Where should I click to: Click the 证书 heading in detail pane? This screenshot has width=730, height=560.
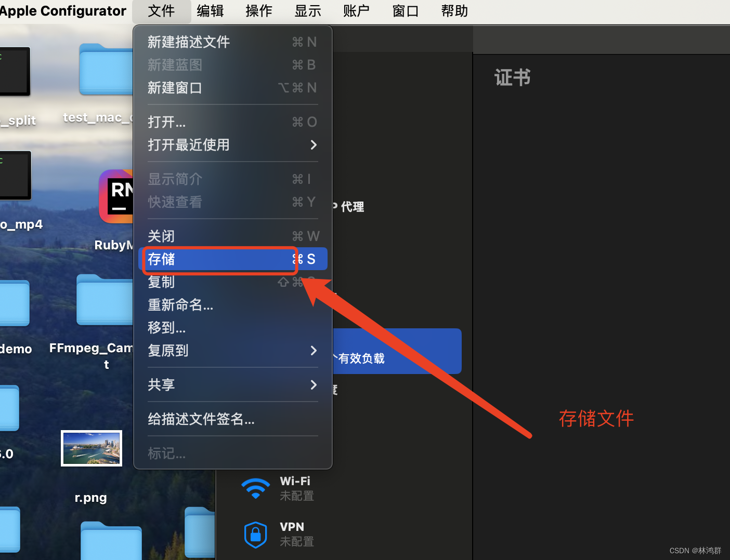(x=512, y=78)
